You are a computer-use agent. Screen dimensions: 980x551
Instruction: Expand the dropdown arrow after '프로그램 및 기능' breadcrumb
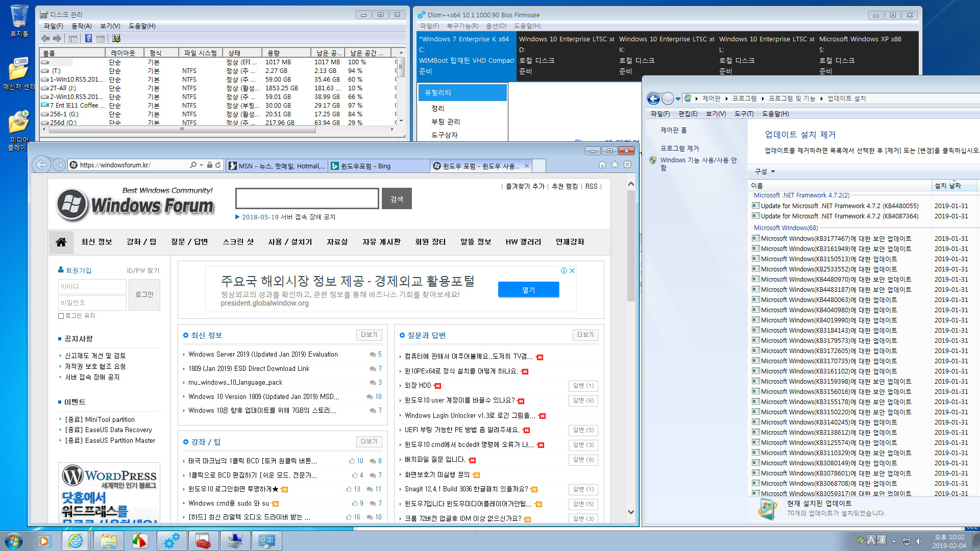click(x=821, y=99)
